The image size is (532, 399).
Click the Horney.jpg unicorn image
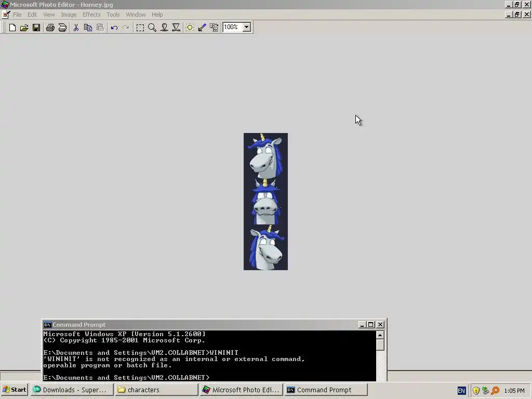[x=265, y=202]
